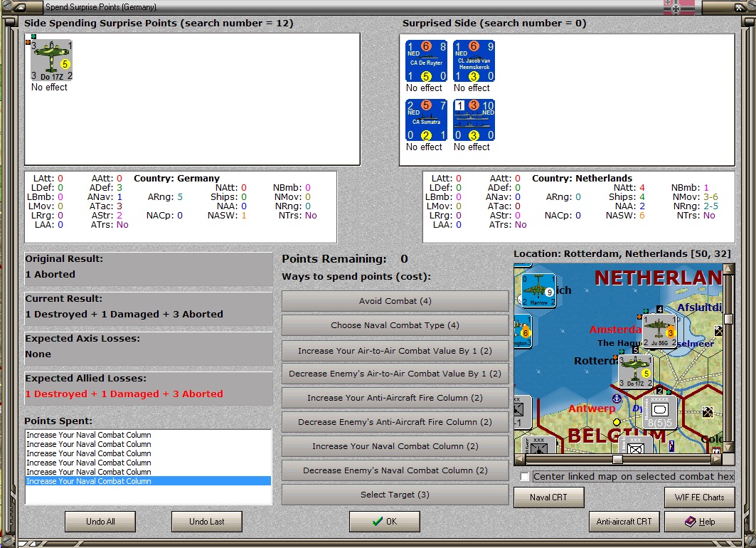The height and width of the screenshot is (548, 756).
Task: Click Increase Your Naval Combat Column button
Action: (x=395, y=446)
